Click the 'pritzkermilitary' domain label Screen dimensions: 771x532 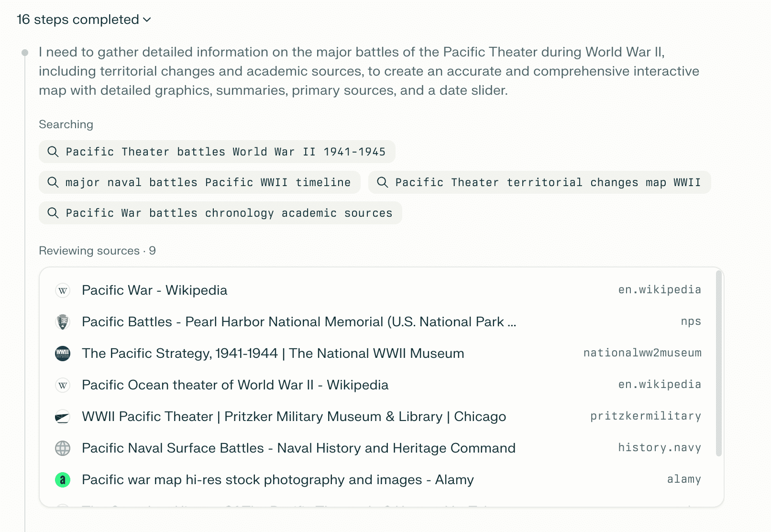[646, 416]
